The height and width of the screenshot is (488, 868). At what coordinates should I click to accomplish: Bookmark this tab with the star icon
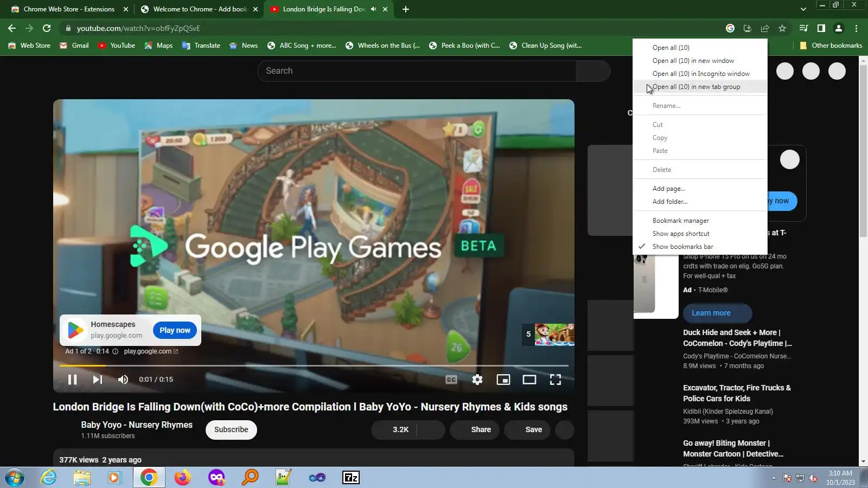tap(782, 28)
